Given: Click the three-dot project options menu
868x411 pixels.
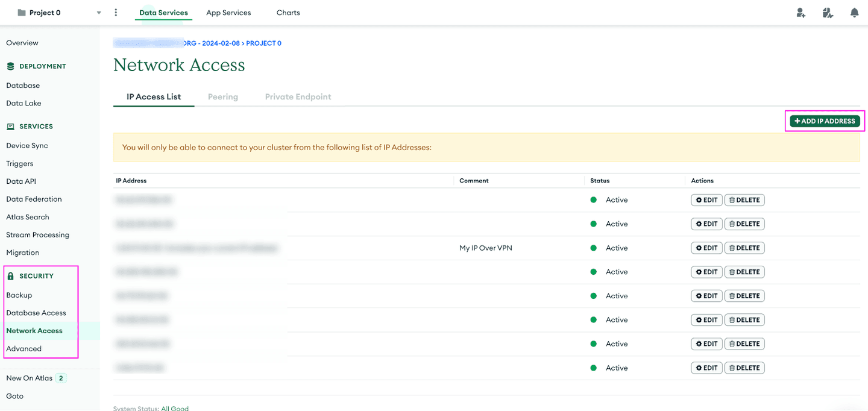Looking at the screenshot, I should 116,13.
